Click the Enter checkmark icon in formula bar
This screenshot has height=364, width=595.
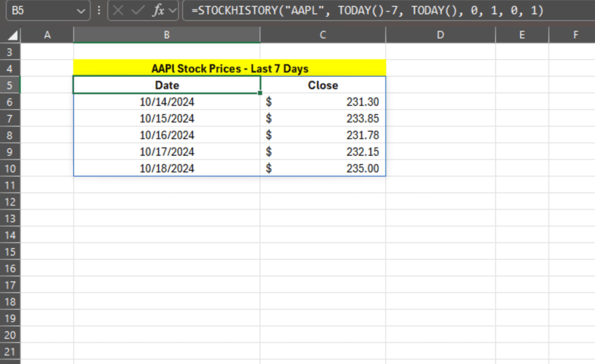[138, 11]
